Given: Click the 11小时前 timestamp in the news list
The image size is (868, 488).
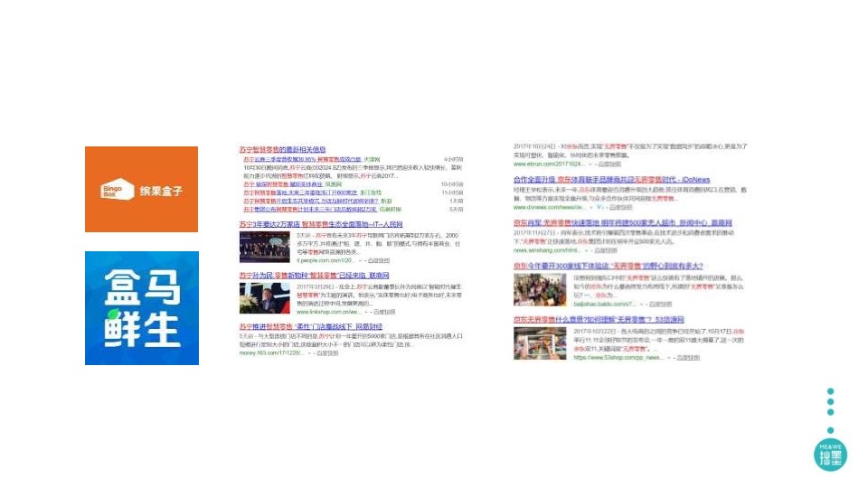Looking at the screenshot, I should 452,192.
